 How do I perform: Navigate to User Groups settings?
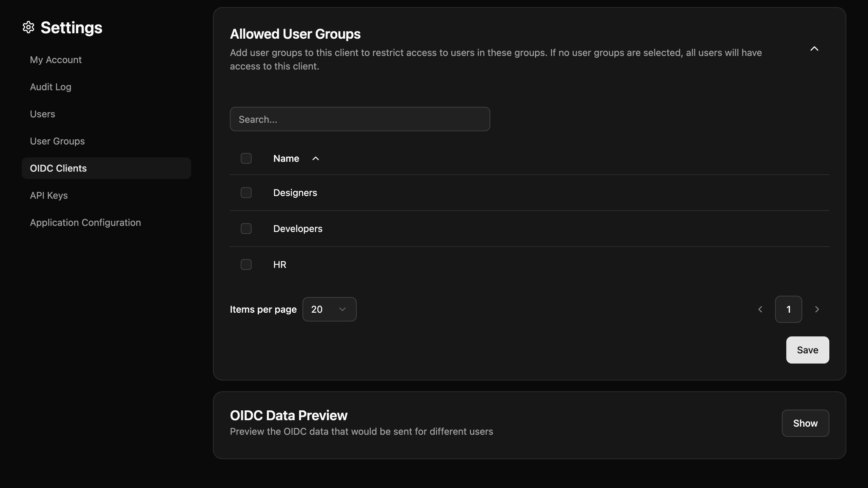coord(57,141)
